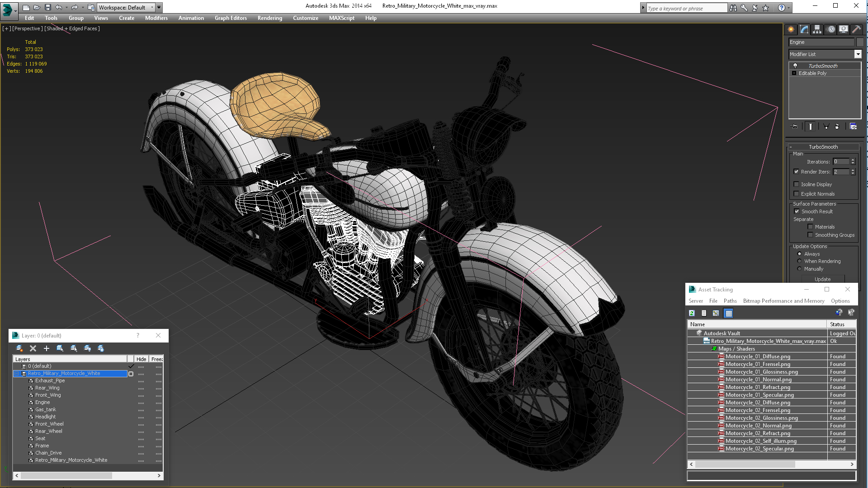This screenshot has height=488, width=868.
Task: Click Refresh icon in Asset Tracking toolbar
Action: click(x=692, y=313)
